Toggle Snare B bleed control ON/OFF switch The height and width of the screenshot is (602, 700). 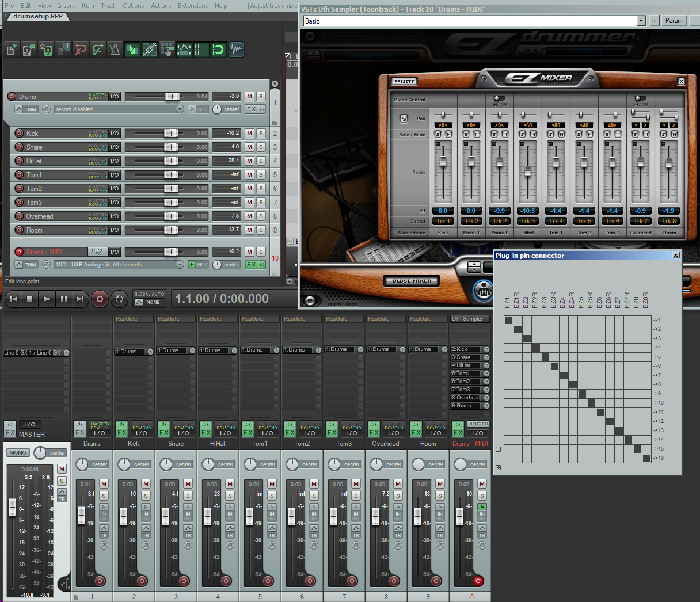499,98
